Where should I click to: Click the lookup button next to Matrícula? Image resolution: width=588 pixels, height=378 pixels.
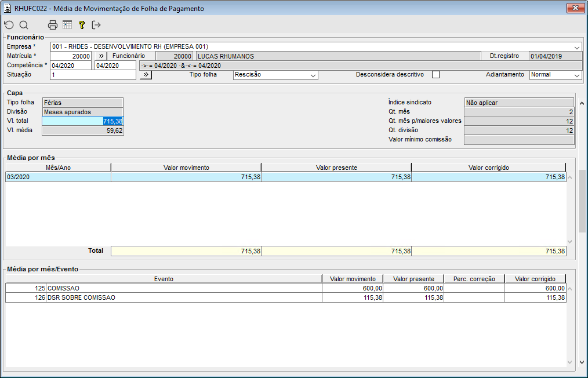click(x=101, y=56)
